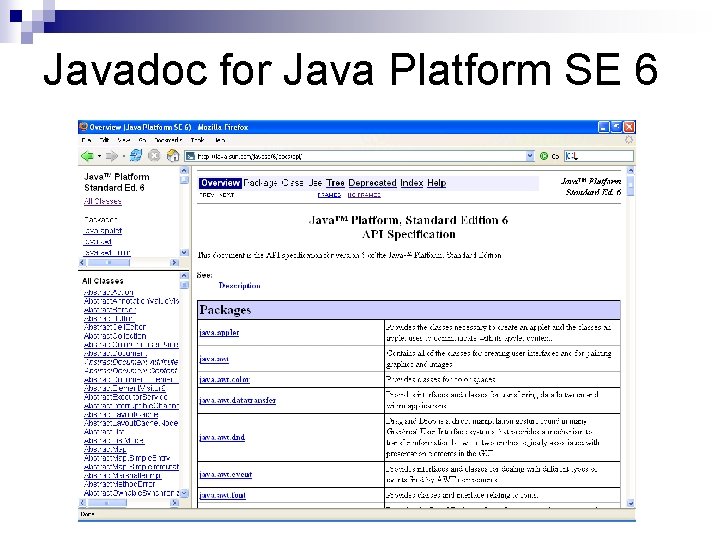Click the site icon inside the address bar
720x540 pixels.
point(190,156)
